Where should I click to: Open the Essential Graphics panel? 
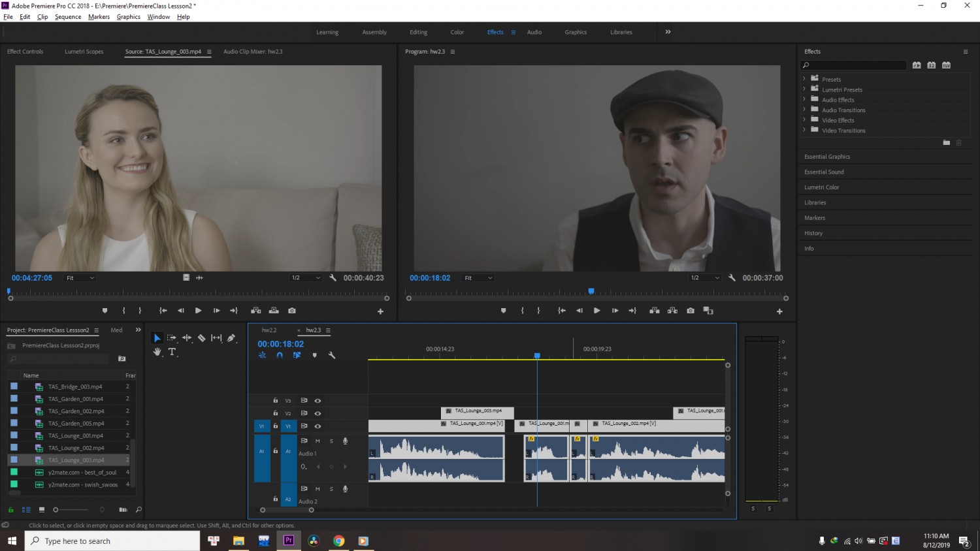[x=827, y=157]
